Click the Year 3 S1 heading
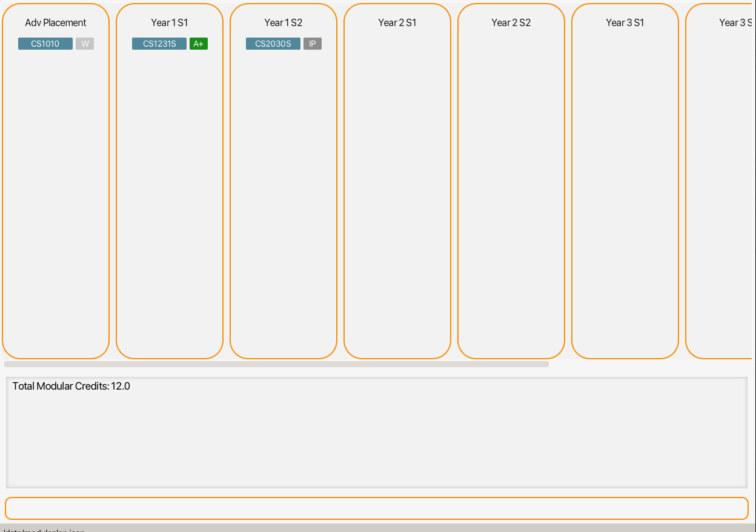 point(625,22)
